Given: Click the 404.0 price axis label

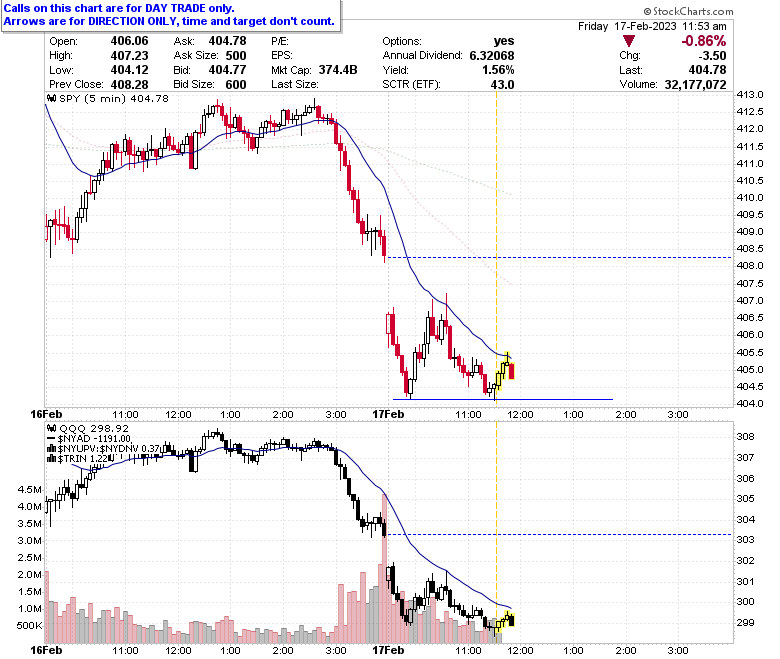Looking at the screenshot, I should [x=750, y=403].
